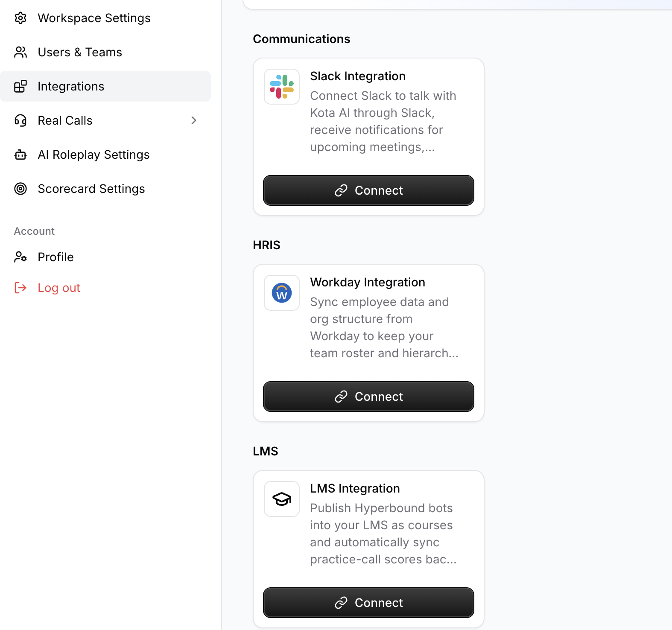Click the AI Roleplay robot icon

click(x=20, y=155)
